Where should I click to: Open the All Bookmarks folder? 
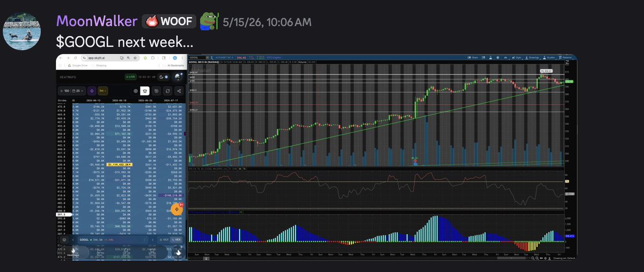tap(173, 65)
